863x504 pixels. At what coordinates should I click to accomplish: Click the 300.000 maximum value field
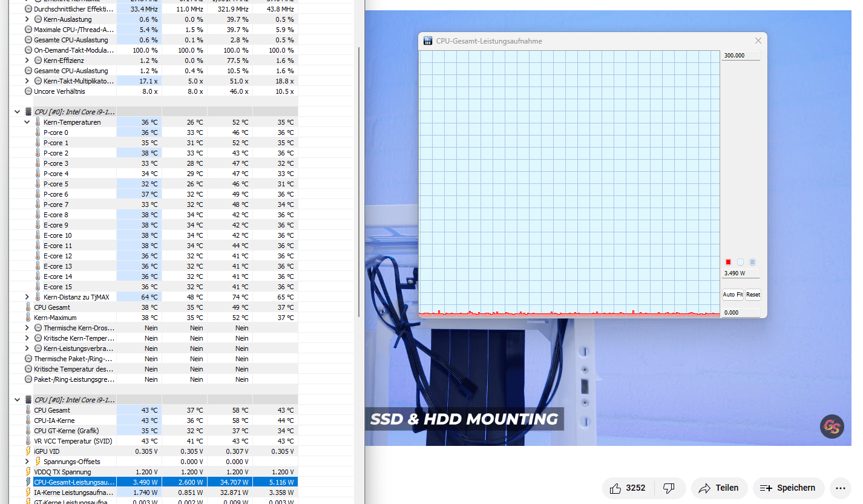click(x=741, y=56)
